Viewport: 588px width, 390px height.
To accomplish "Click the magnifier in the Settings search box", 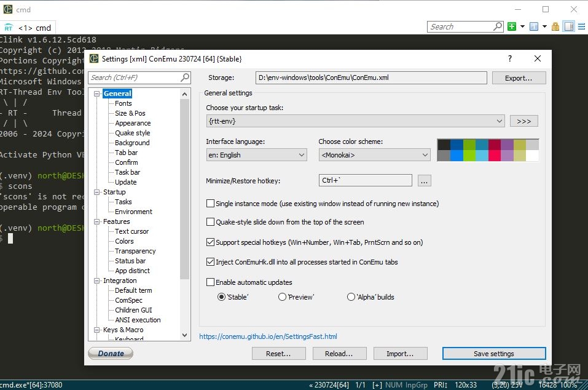I will pyautogui.click(x=184, y=78).
